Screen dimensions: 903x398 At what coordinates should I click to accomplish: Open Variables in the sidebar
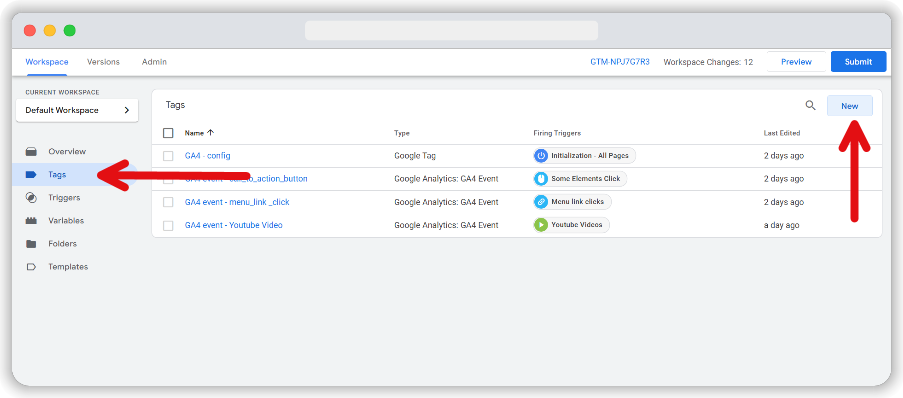66,221
